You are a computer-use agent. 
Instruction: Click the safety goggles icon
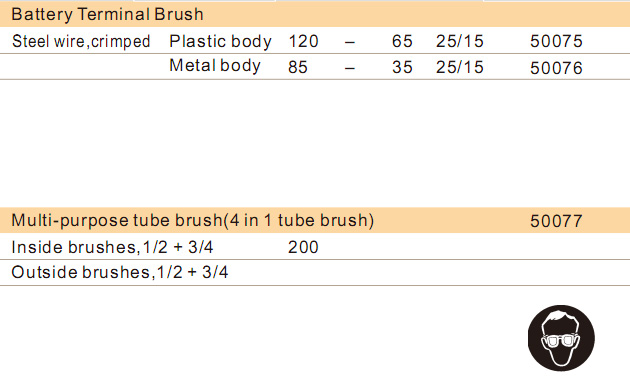pyautogui.click(x=561, y=338)
